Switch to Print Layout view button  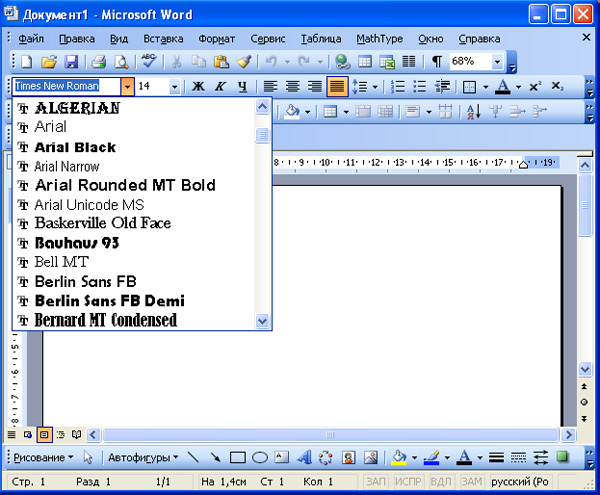click(44, 435)
